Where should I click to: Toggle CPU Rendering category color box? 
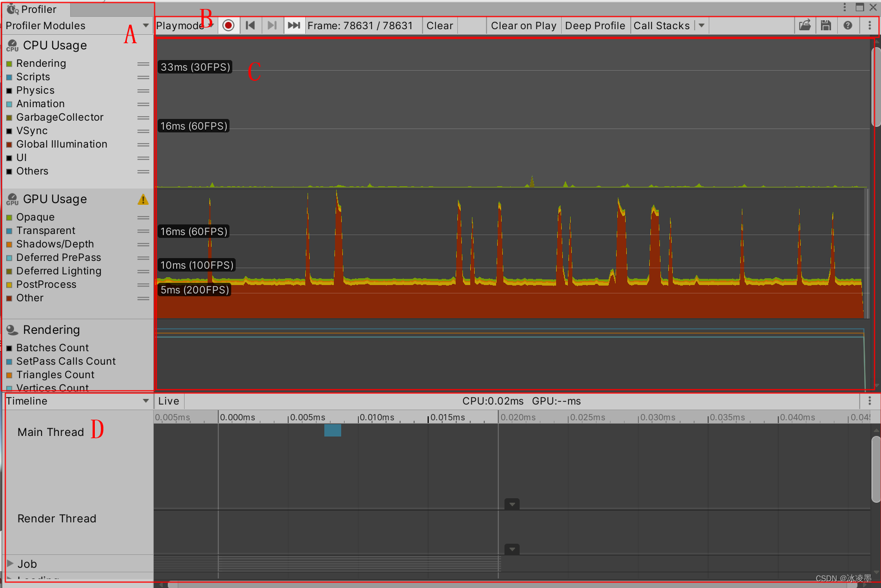point(9,64)
